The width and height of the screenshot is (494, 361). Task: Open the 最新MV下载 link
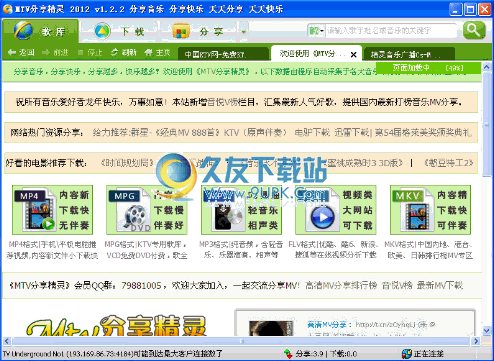pos(440,285)
